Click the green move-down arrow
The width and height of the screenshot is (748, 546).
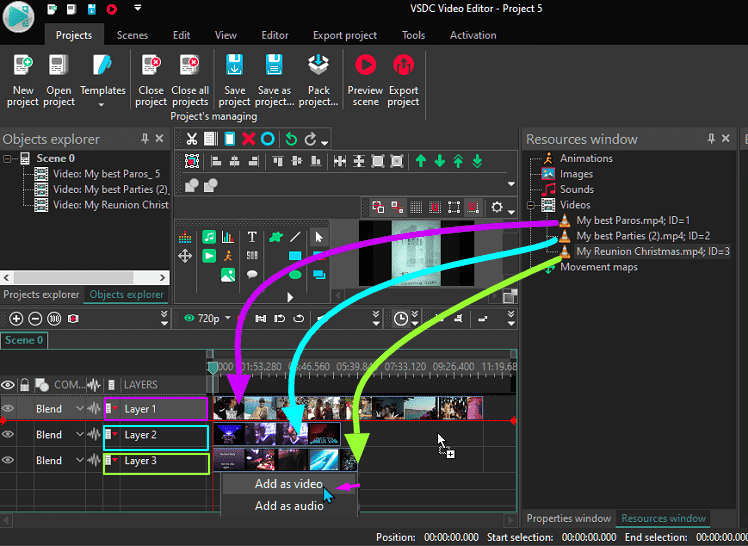tap(440, 161)
